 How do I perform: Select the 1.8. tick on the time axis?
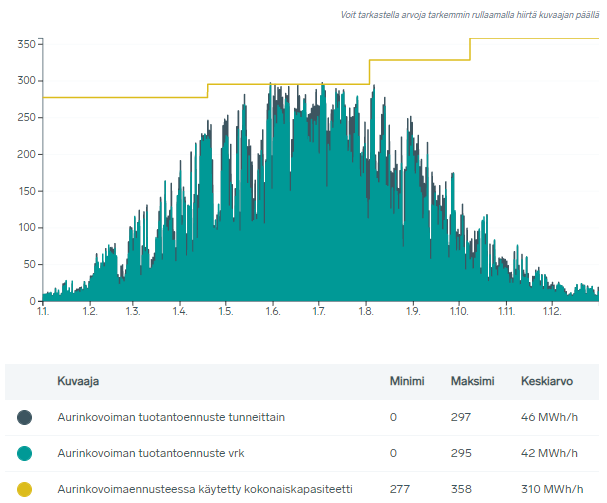[365, 312]
